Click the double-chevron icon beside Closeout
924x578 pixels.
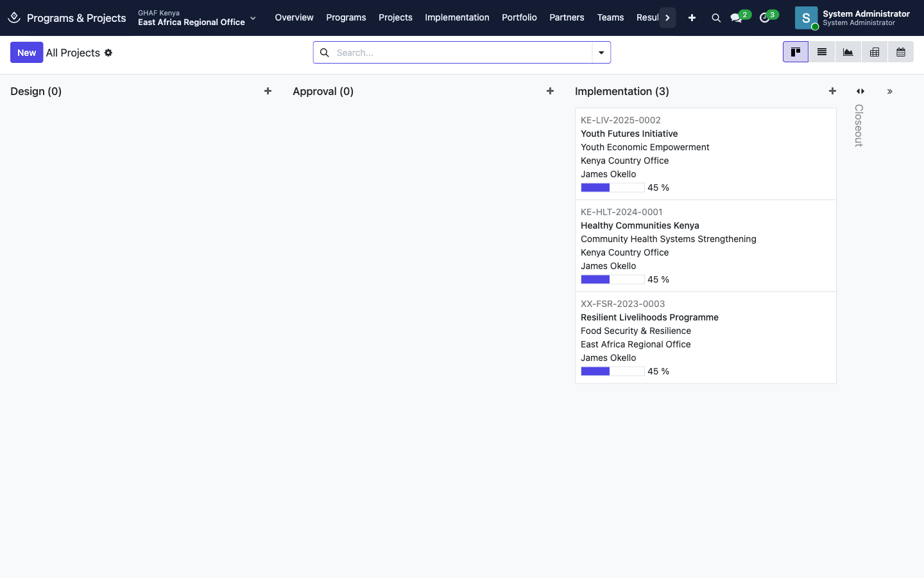(890, 92)
